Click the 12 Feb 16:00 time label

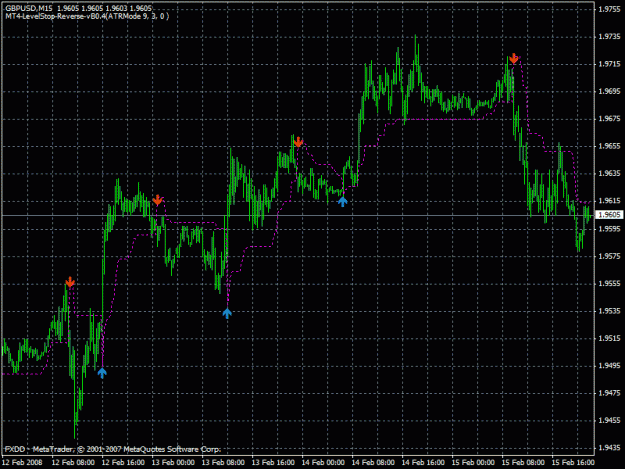(123, 463)
